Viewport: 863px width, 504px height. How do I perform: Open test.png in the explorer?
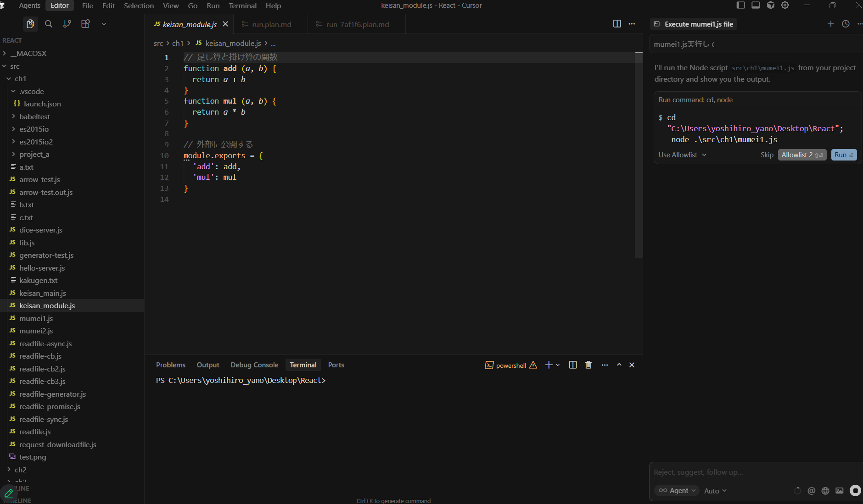coord(72,457)
